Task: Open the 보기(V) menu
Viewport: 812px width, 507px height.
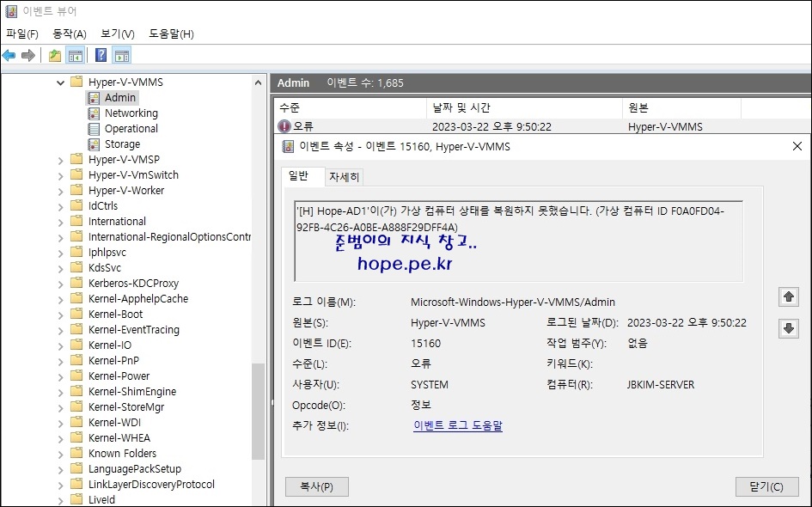Action: 118,34
